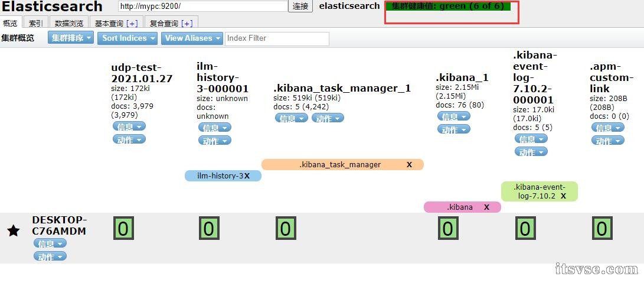Select shard 0 of .apm-custom-link
Image resolution: width=644 pixels, height=286 pixels.
[601, 229]
